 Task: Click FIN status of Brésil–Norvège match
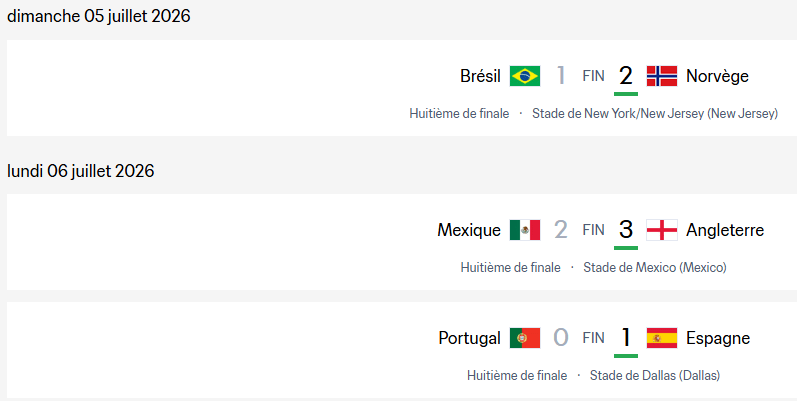593,76
